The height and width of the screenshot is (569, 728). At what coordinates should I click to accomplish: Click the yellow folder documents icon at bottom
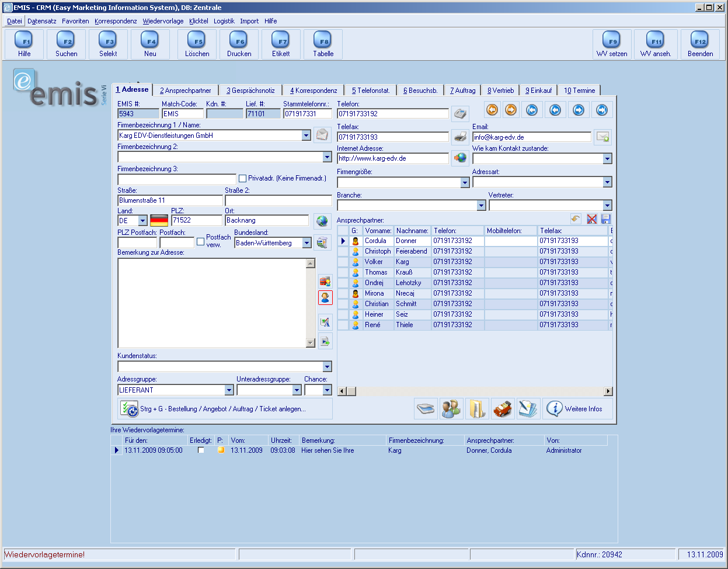tap(477, 409)
